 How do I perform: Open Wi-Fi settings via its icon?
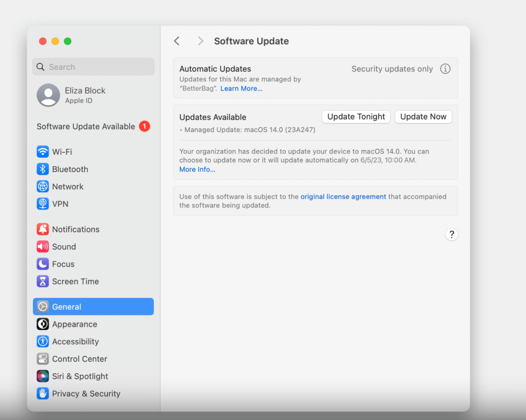(x=42, y=152)
